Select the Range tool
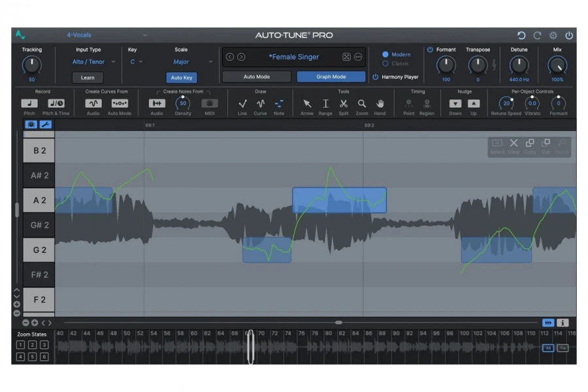Image resolution: width=588 pixels, height=392 pixels. click(x=325, y=103)
